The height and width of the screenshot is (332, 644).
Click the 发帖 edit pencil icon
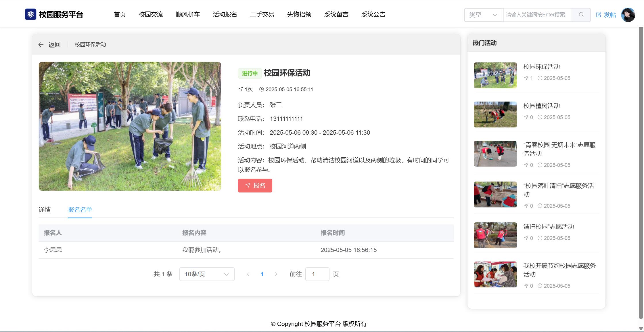click(x=598, y=15)
